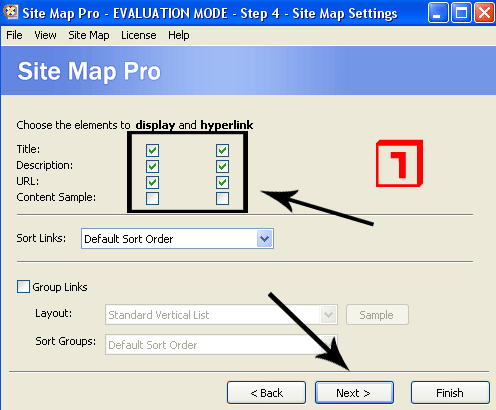Uncheck the Description hyperlink checkbox

click(222, 166)
